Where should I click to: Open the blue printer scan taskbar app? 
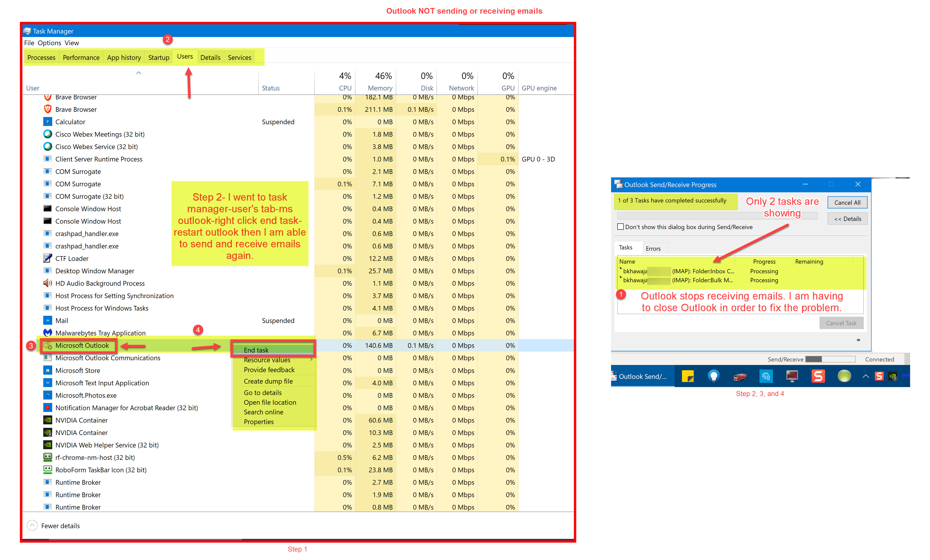(766, 376)
